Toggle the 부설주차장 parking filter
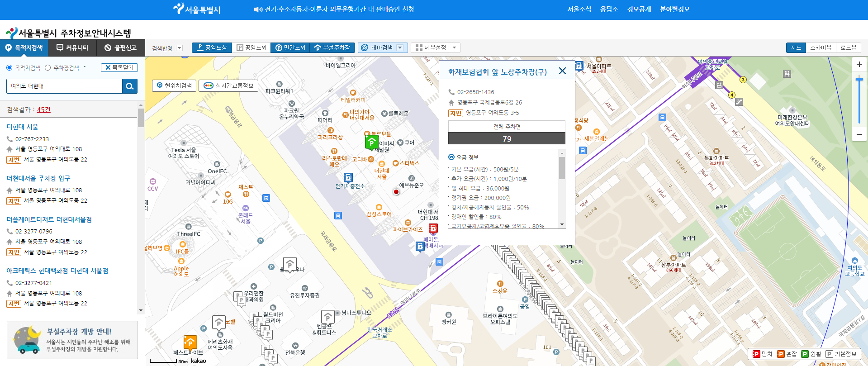Image resolution: width=868 pixels, height=366 pixels. click(332, 48)
